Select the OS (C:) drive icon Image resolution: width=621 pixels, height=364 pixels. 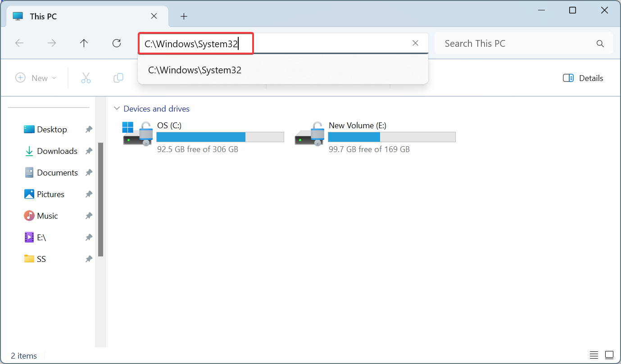[x=138, y=134]
